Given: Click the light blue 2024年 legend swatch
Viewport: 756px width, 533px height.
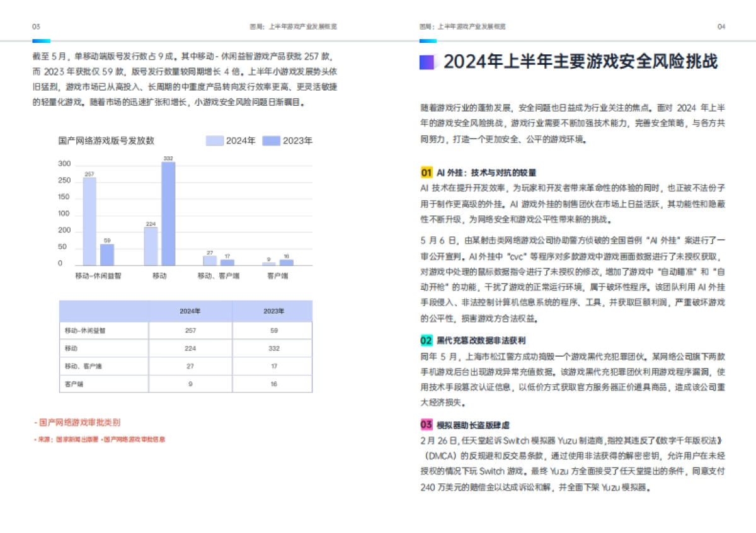Looking at the screenshot, I should pyautogui.click(x=215, y=141).
